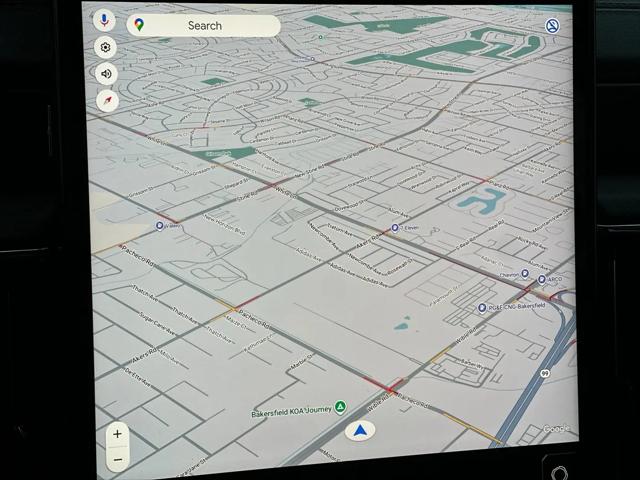Screen dimensions: 640x480
Task: Select the 7-Eleven gas station marker
Action: [395, 228]
